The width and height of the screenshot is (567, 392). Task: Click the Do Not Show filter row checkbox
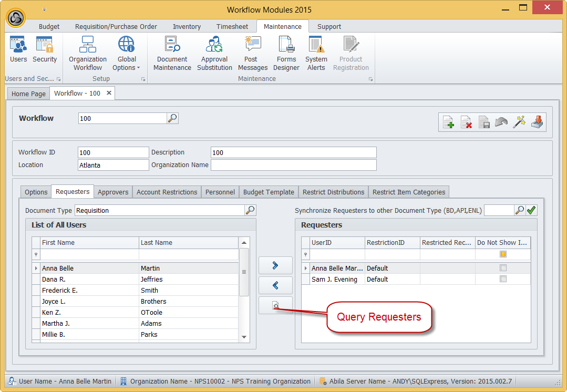(x=503, y=254)
